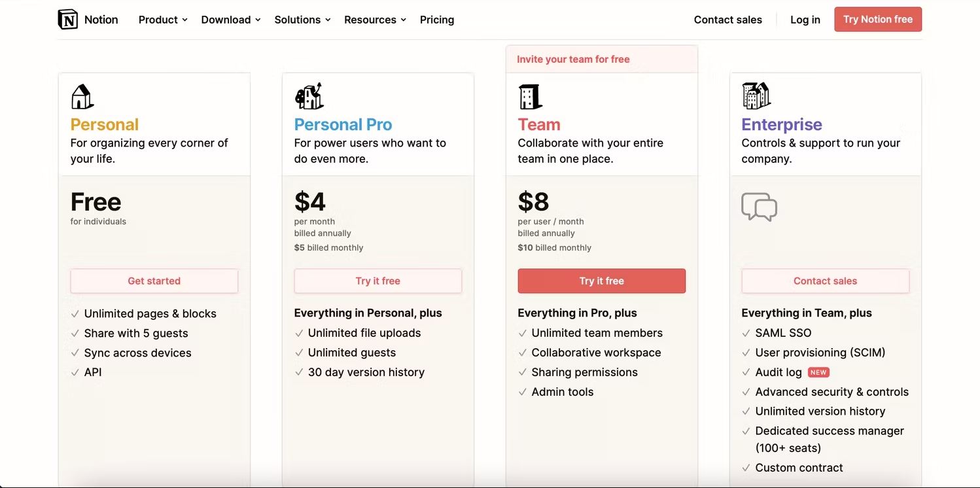
Task: Click Unlimited team members feature
Action: coord(597,334)
